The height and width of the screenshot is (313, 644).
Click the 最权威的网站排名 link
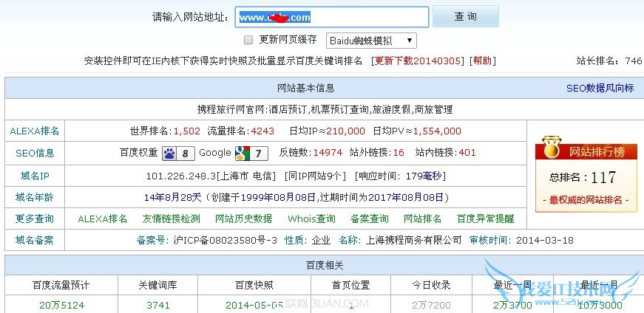click(586, 200)
